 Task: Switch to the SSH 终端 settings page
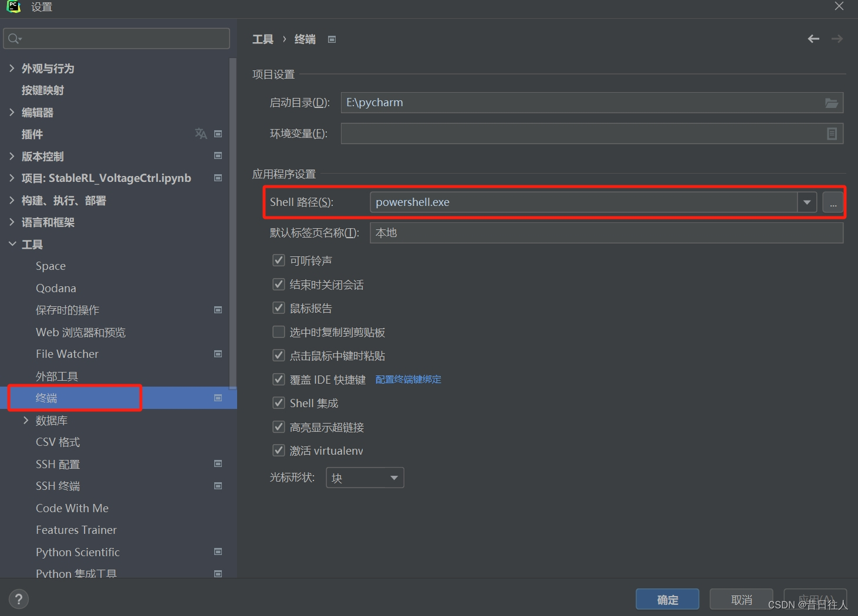click(58, 486)
